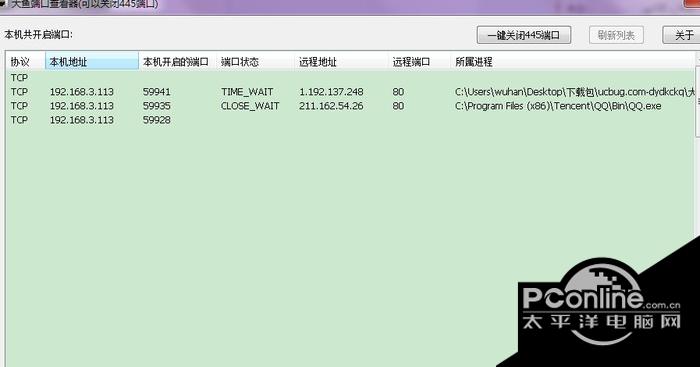Screen dimensions: 700x367
Task: Select local port 59941 cell
Action: 157,92
